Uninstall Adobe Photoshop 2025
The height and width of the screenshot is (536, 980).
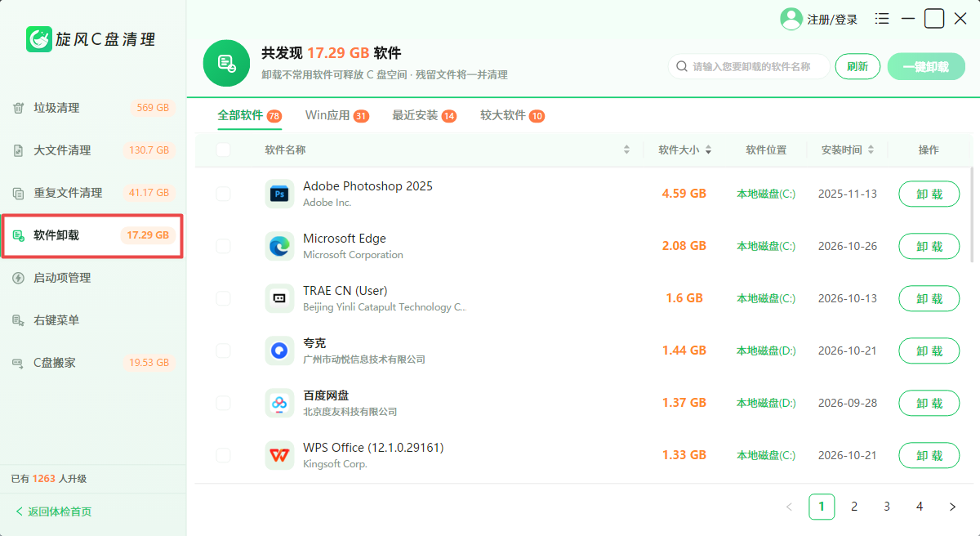[929, 194]
